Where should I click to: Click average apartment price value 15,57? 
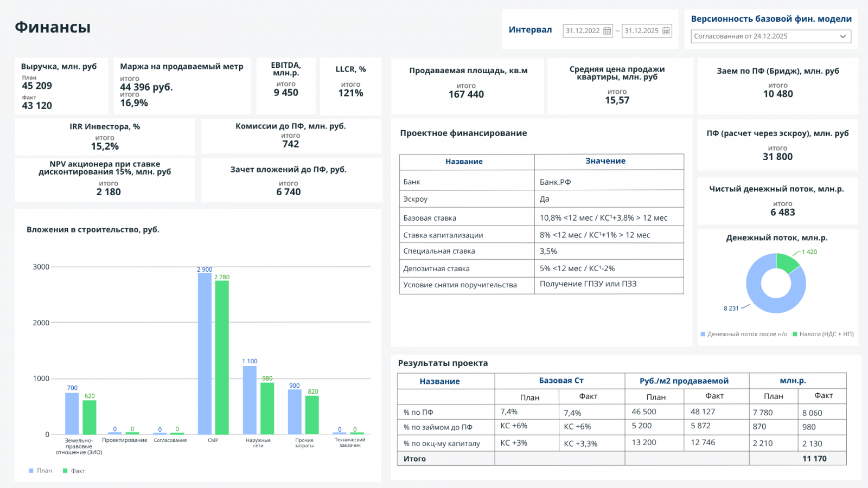[617, 100]
